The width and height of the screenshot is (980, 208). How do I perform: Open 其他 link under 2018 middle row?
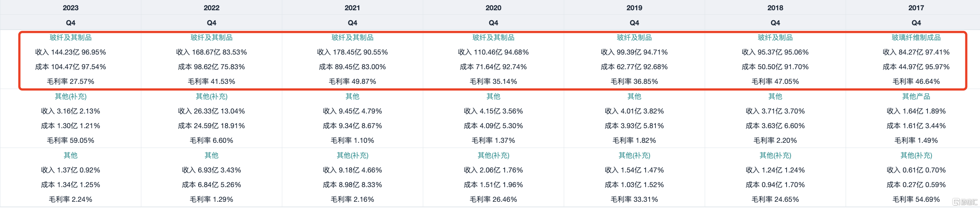pyautogui.click(x=775, y=96)
